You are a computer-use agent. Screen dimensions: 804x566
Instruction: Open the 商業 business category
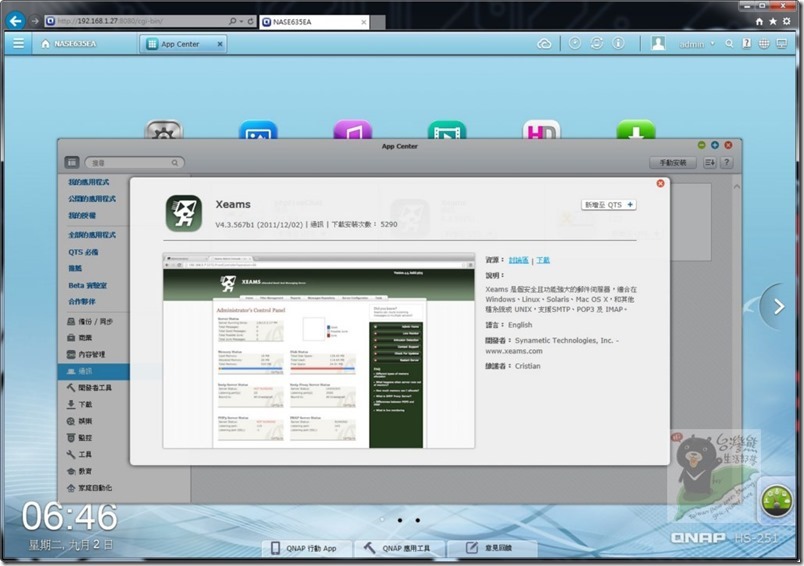(79, 338)
